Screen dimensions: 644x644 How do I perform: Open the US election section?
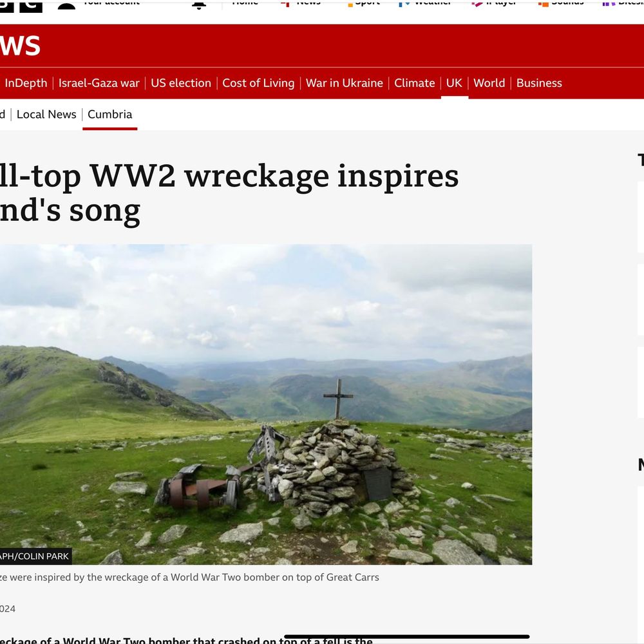[x=181, y=83]
